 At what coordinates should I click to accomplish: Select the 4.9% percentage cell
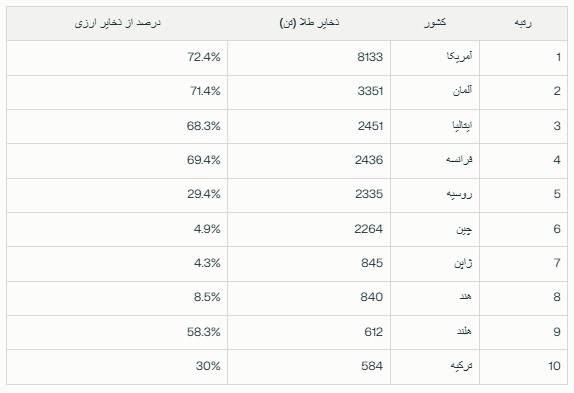click(117, 229)
